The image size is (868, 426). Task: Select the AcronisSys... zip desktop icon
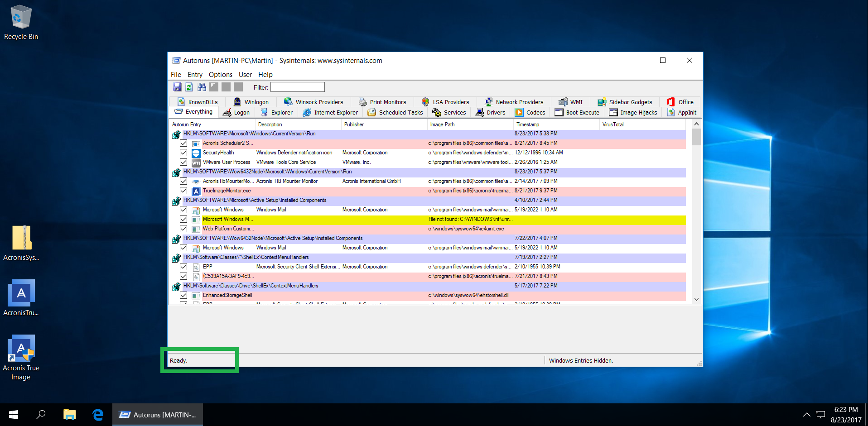21,243
